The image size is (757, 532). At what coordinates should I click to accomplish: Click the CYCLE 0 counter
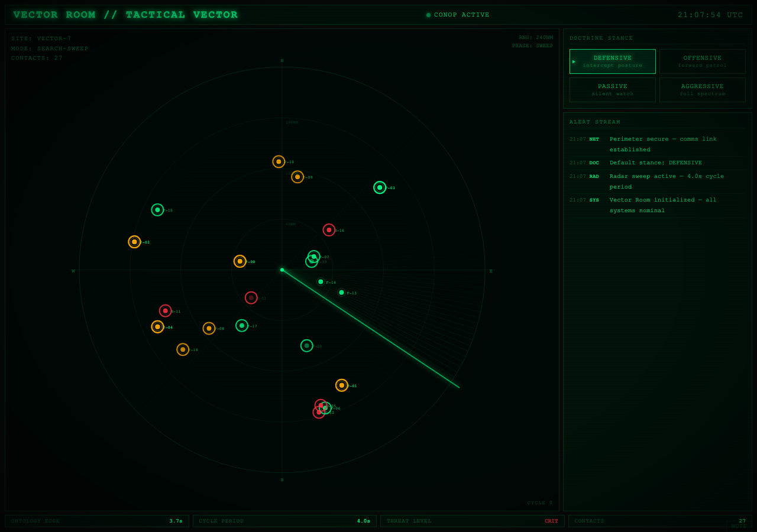[x=540, y=503]
